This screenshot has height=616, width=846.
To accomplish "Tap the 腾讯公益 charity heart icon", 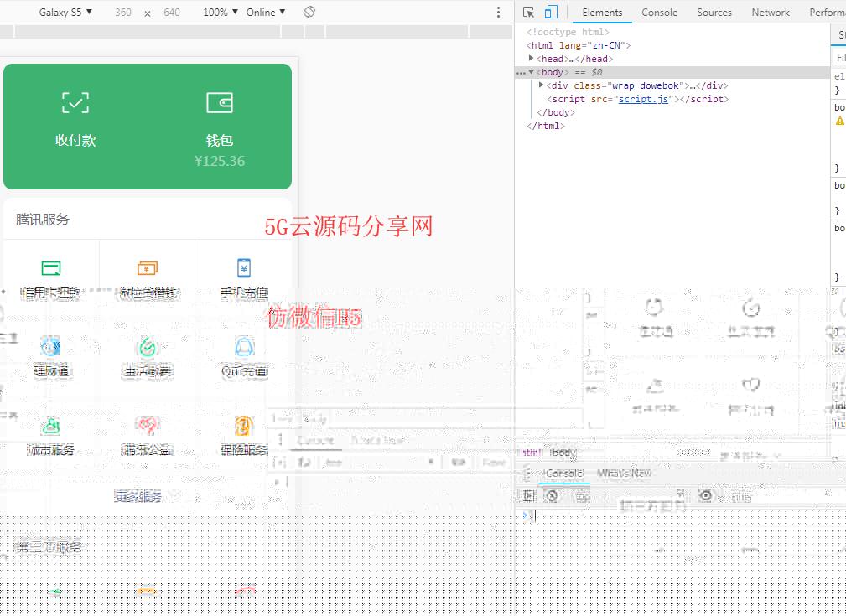I will 148,426.
